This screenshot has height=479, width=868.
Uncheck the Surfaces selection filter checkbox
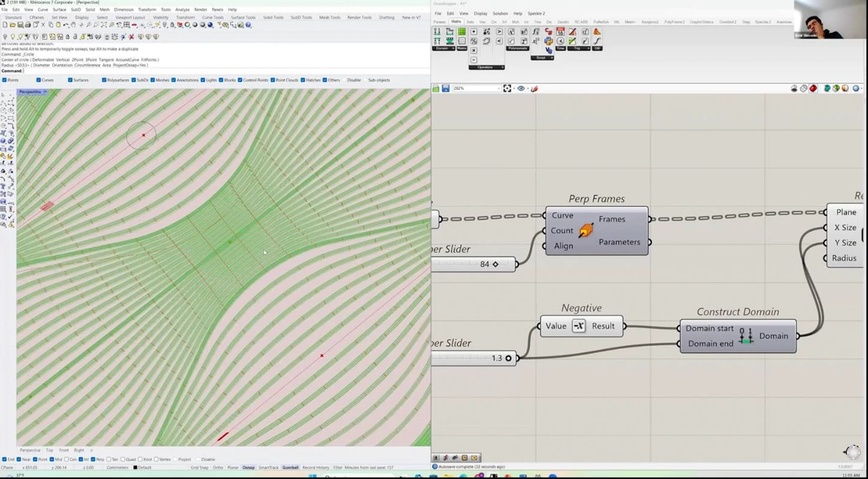click(70, 80)
